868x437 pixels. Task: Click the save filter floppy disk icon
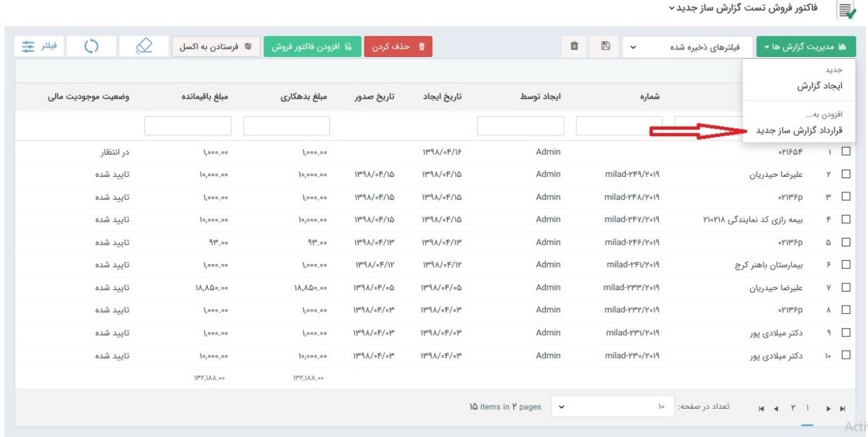[605, 47]
